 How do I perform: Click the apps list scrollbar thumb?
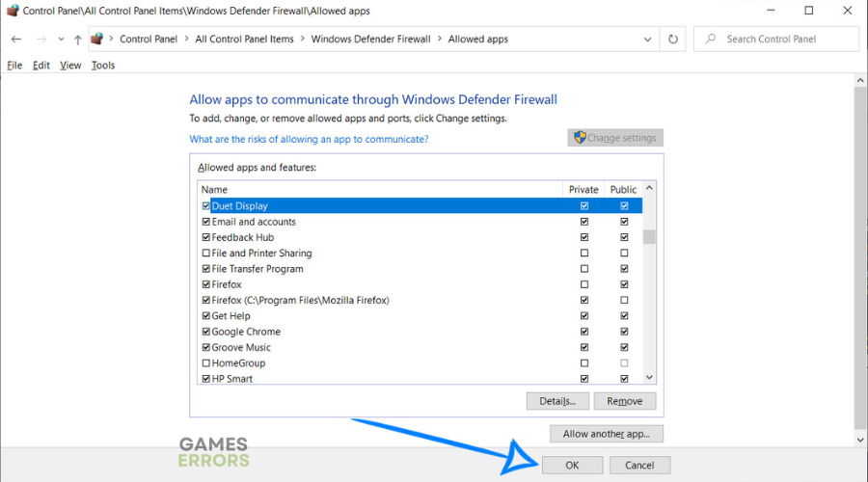(x=649, y=236)
